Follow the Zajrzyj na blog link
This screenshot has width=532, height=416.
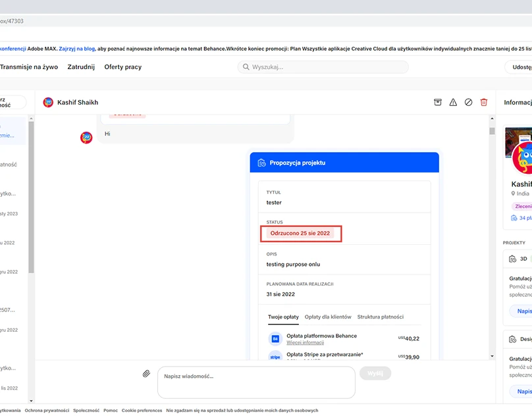[77, 49]
